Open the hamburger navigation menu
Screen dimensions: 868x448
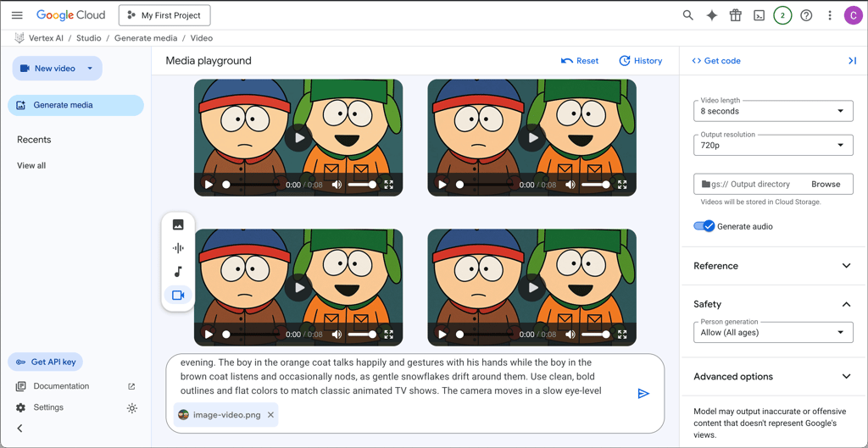pos(17,15)
